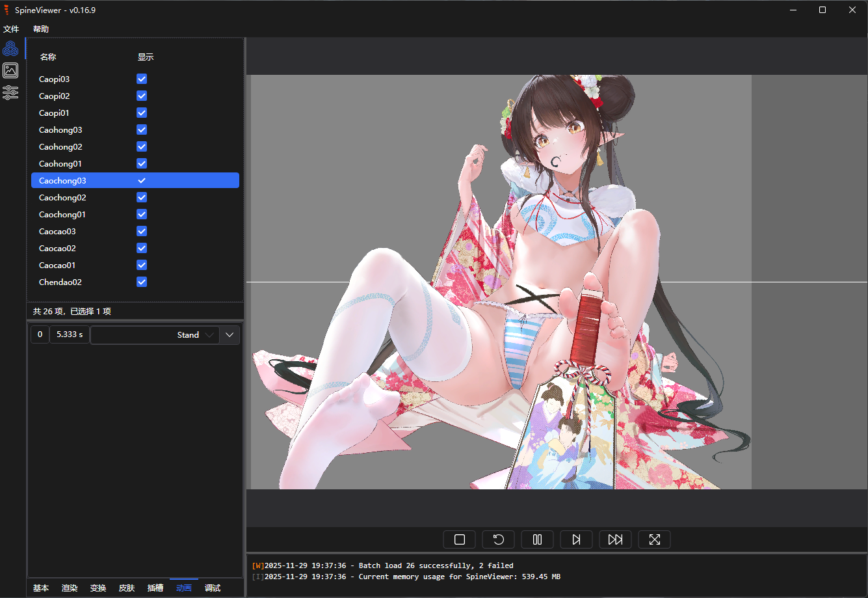Select the Caochong02 list row
Image resolution: width=868 pixels, height=598 pixels.
pyautogui.click(x=135, y=197)
